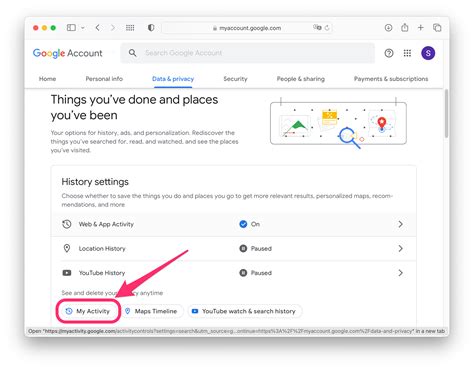Open Web & App Activity setting
This screenshot has width=474, height=369.
[x=233, y=224]
